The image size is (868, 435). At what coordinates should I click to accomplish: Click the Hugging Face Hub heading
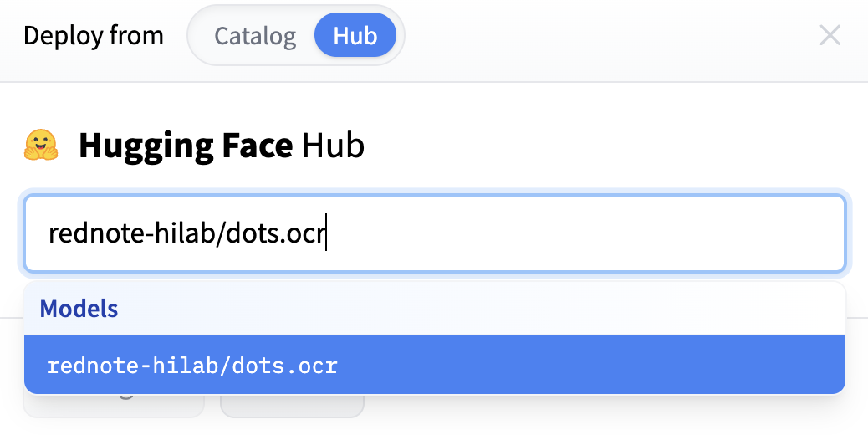click(221, 146)
